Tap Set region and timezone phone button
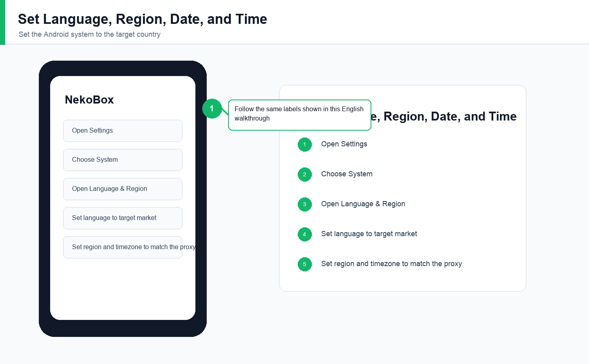The height and width of the screenshot is (364, 589). (123, 247)
